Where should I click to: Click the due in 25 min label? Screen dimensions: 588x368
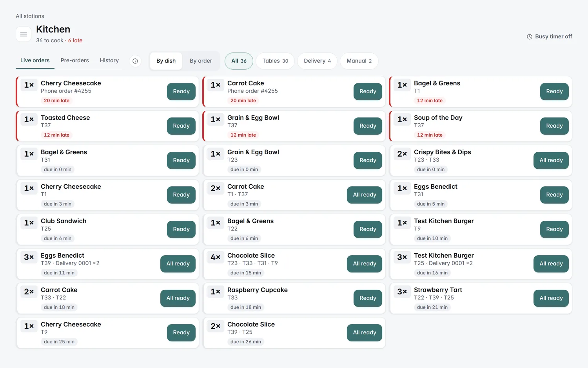59,342
